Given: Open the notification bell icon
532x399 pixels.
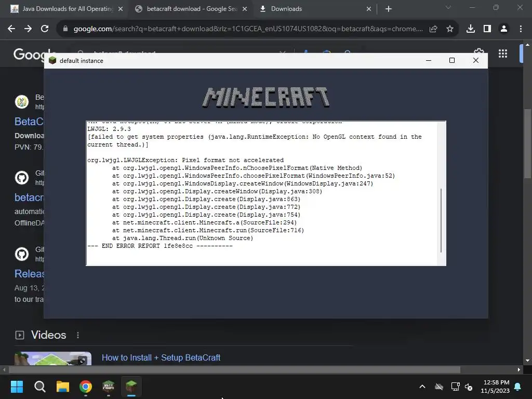Looking at the screenshot, I should coord(518,387).
